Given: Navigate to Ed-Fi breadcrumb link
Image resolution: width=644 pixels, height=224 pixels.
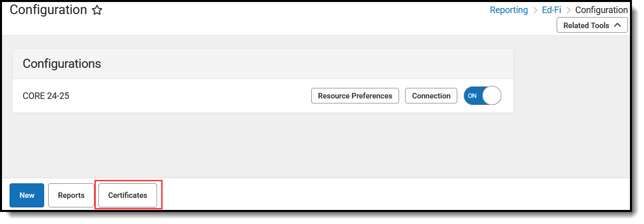Looking at the screenshot, I should coord(552,10).
